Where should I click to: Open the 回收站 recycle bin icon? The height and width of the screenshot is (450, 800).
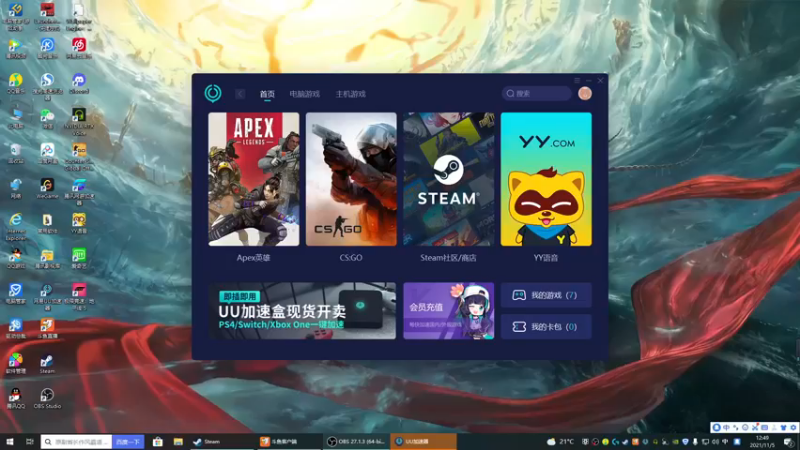[x=15, y=153]
